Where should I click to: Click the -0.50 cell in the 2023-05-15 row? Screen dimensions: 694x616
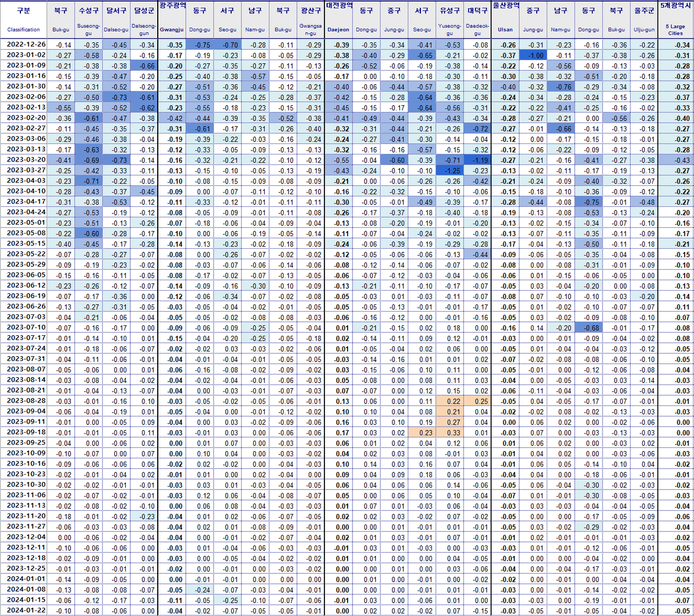[588, 244]
